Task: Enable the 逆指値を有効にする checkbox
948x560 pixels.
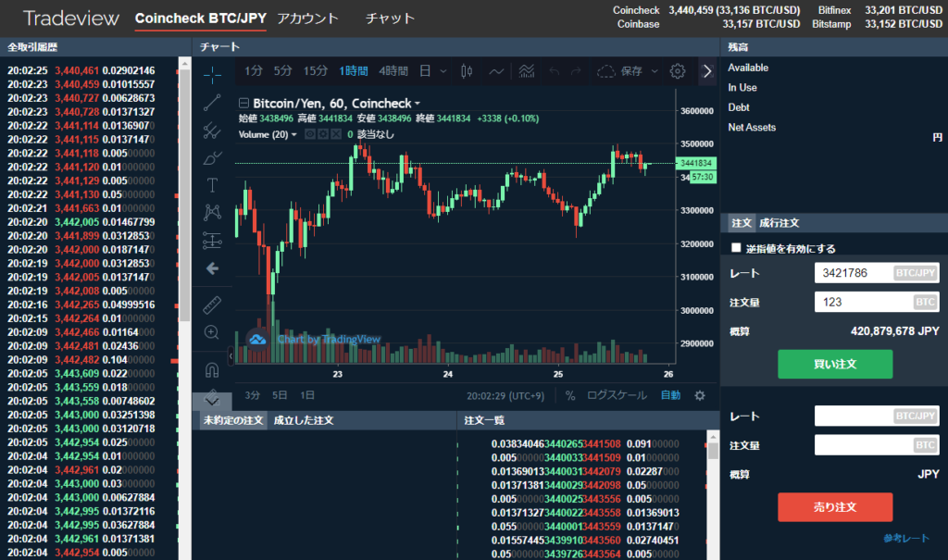Action: pos(736,248)
